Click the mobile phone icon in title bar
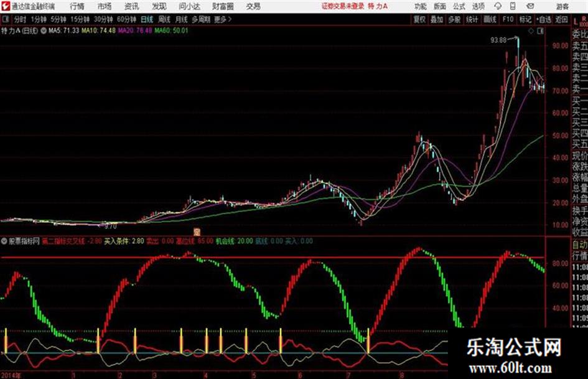The height and width of the screenshot is (379, 588). click(513, 6)
